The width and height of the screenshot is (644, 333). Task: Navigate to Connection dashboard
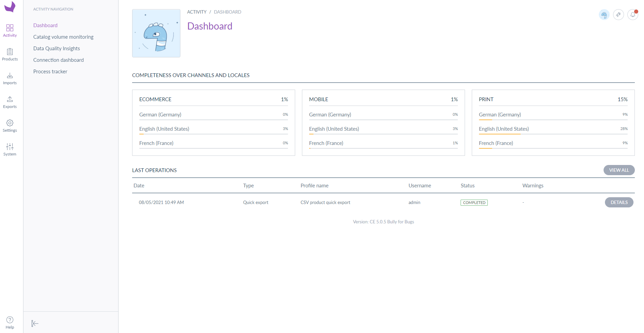(58, 60)
